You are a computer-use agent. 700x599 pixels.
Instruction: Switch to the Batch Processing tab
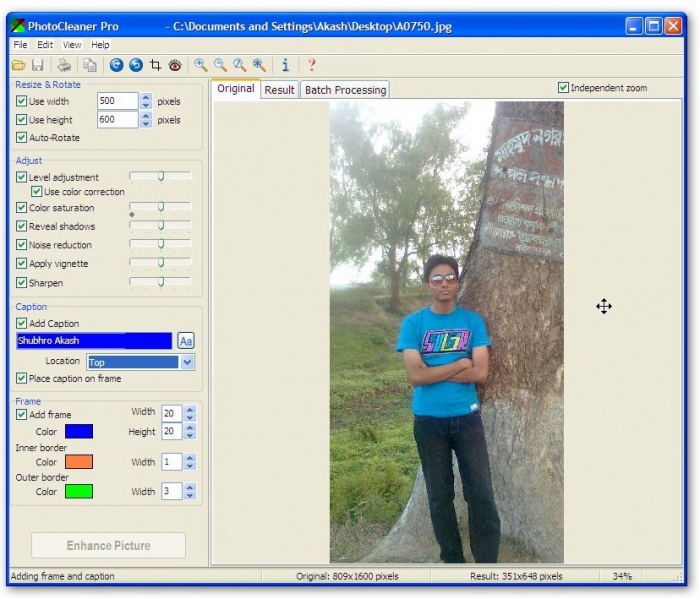point(346,90)
